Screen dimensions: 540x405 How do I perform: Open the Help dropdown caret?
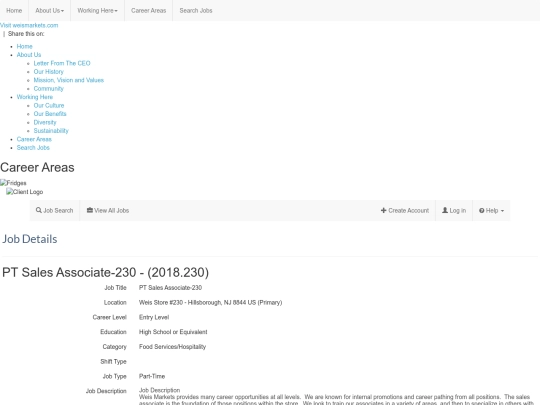click(x=502, y=211)
